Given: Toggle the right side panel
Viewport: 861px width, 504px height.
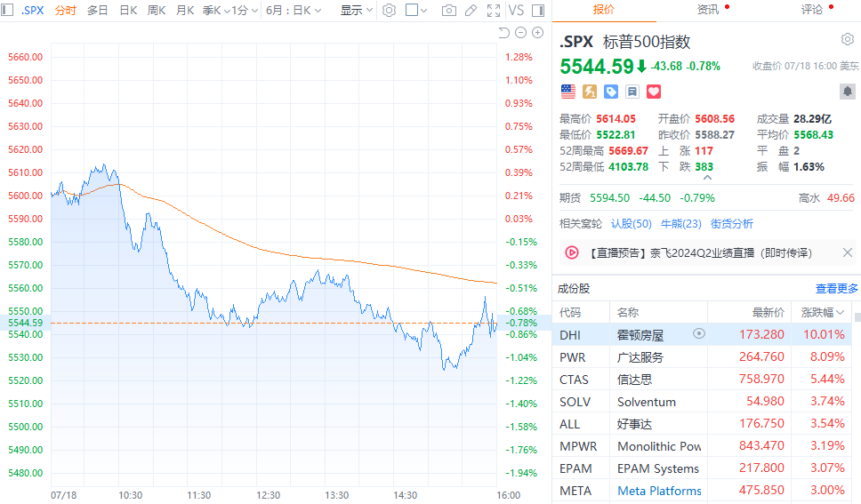Looking at the screenshot, I should point(540,11).
